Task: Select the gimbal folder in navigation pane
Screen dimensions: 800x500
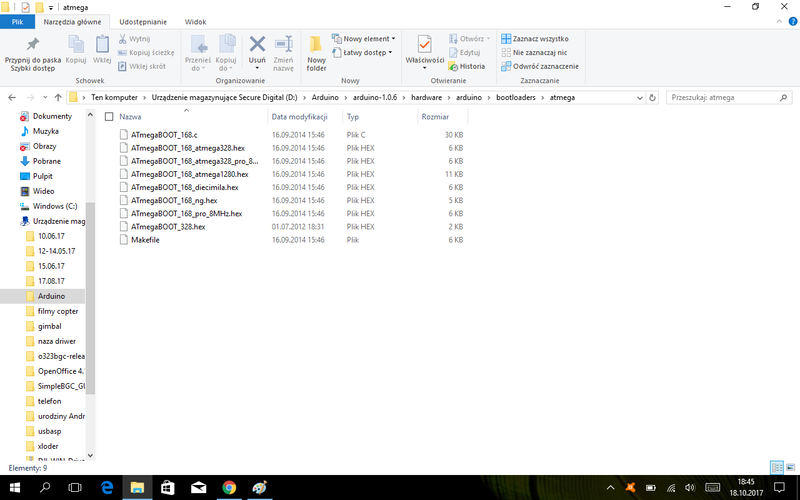Action: point(50,326)
